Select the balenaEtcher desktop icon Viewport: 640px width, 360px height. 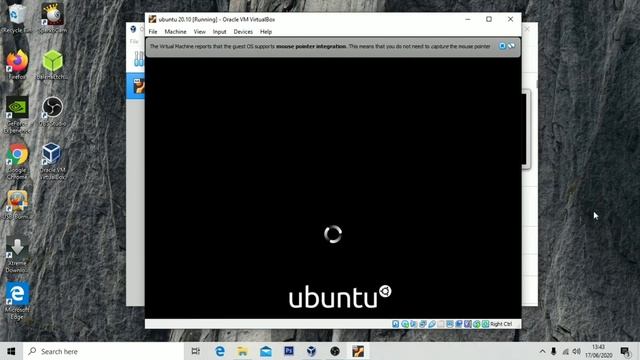coord(52,64)
